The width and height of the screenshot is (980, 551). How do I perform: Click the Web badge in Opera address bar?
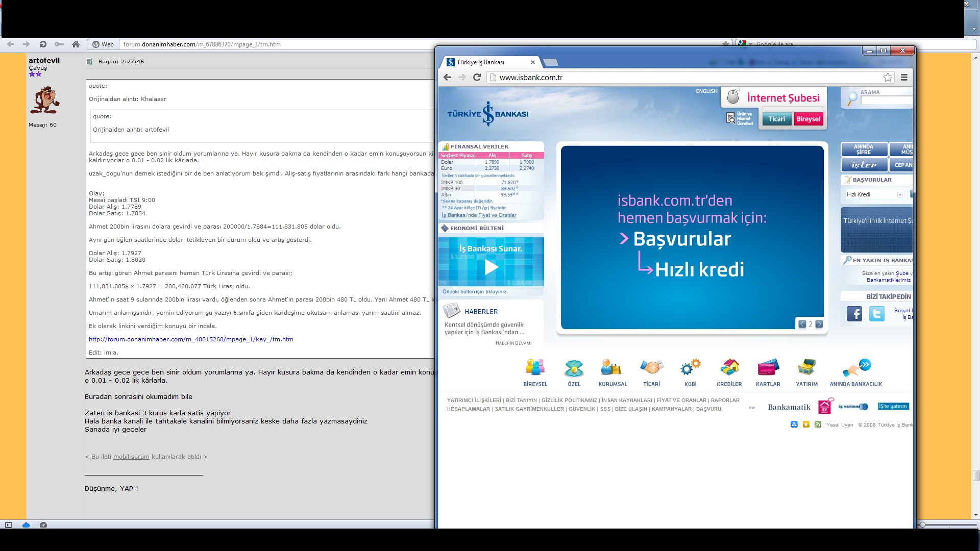[x=103, y=44]
